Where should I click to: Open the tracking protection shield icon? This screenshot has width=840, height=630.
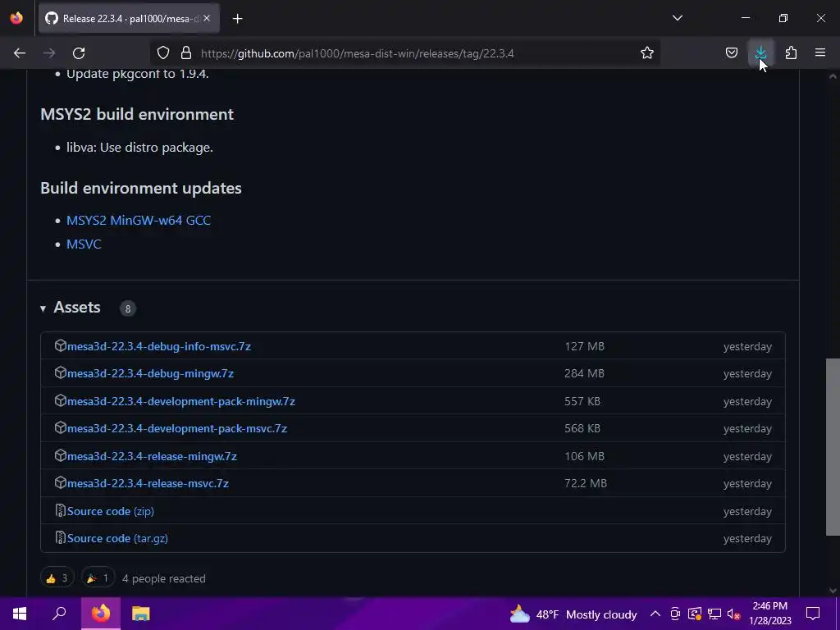coord(163,53)
